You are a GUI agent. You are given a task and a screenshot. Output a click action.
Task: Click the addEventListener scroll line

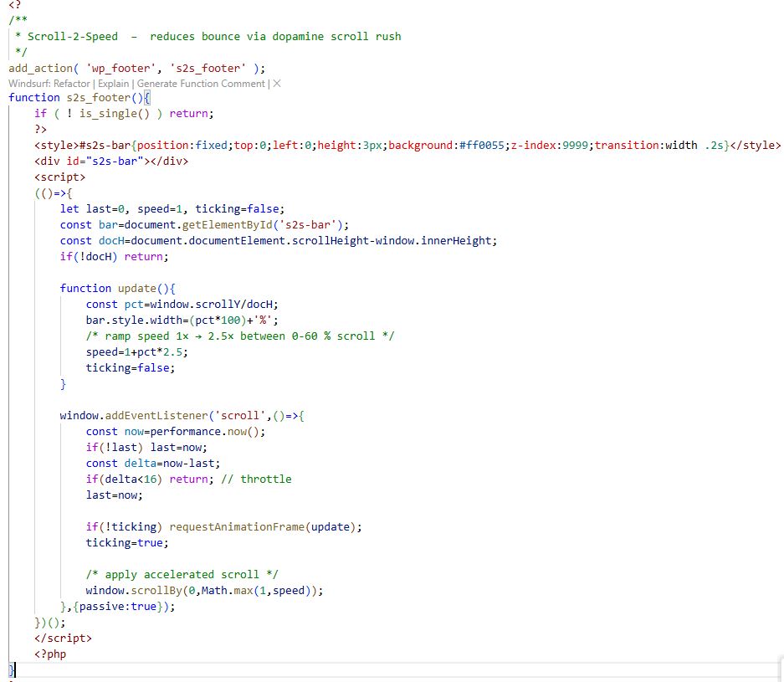184,415
